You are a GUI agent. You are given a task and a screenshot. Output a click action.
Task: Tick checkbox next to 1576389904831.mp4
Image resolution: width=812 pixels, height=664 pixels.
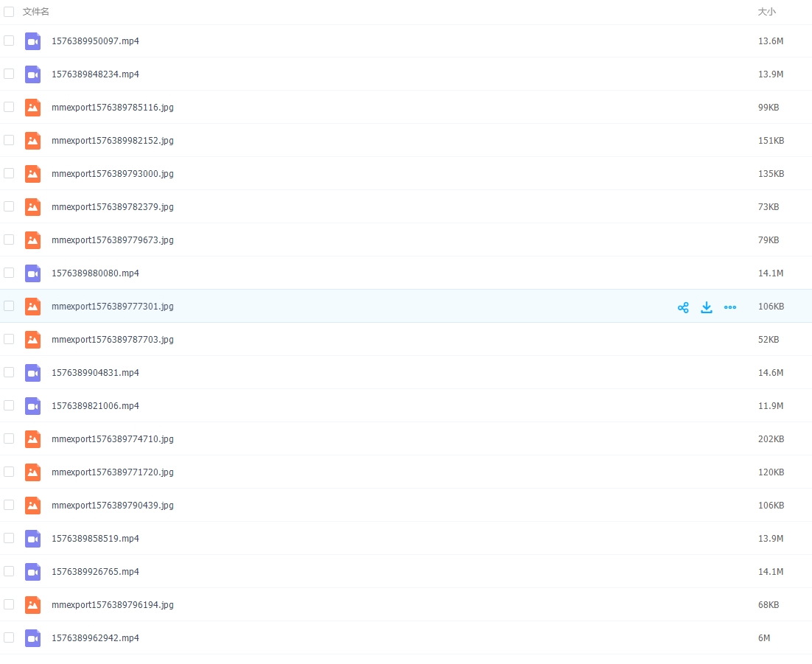click(9, 372)
